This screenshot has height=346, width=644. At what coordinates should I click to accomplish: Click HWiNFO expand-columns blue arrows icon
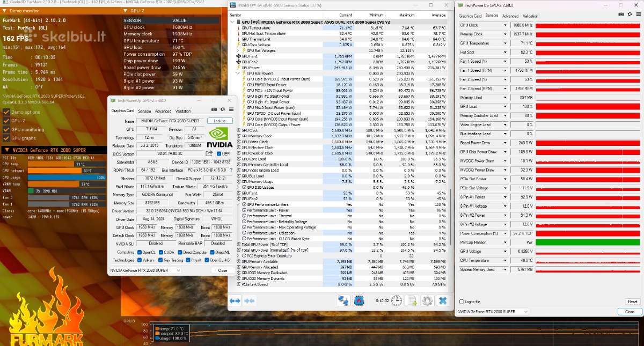235,301
